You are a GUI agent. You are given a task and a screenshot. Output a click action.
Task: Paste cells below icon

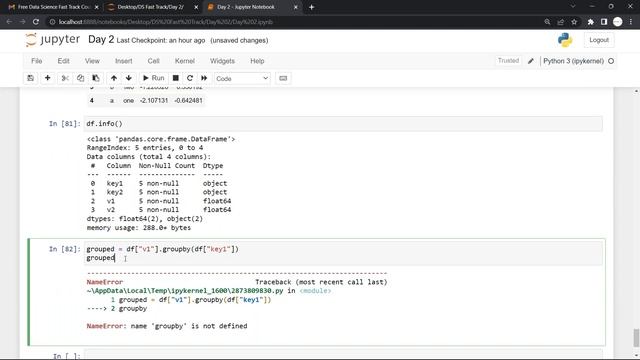click(96, 78)
